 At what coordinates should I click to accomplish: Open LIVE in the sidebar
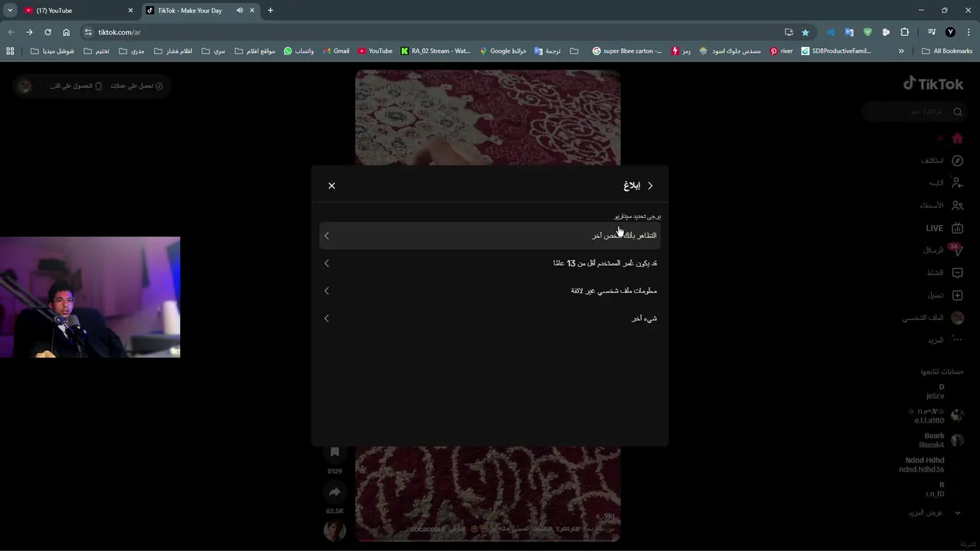945,228
